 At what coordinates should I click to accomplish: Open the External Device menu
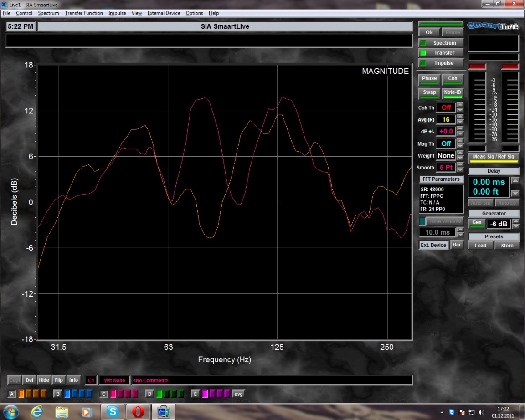[164, 13]
